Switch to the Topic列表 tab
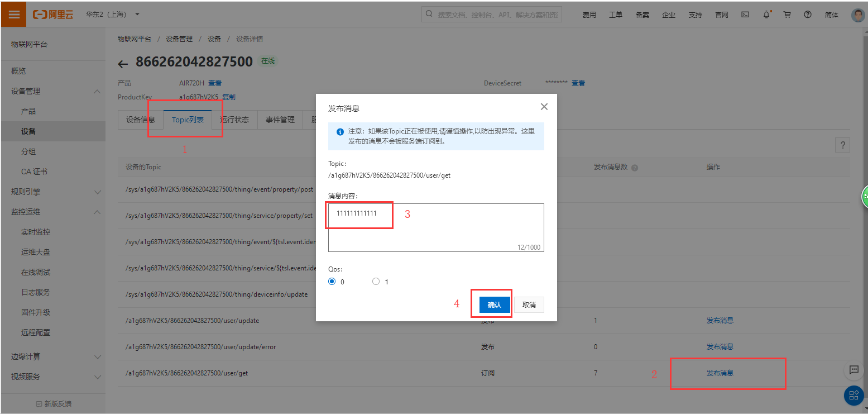The height and width of the screenshot is (414, 868). (188, 120)
